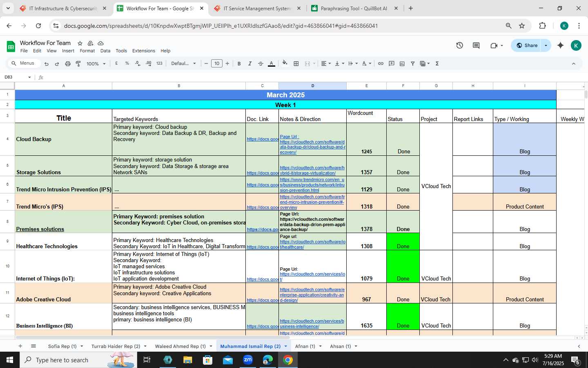Click the Gemini sparkle icon

[560, 45]
